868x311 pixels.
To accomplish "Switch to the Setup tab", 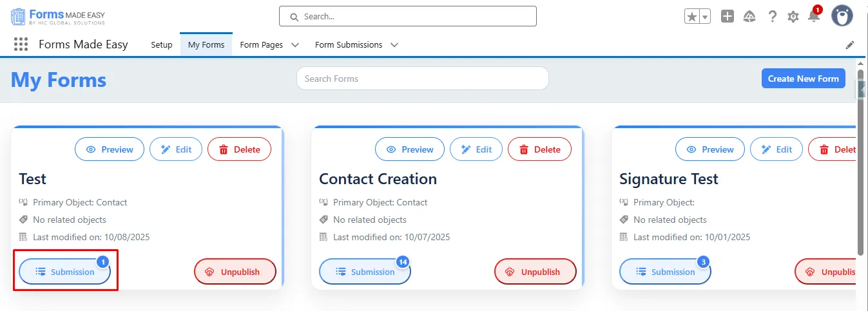I will tap(162, 45).
